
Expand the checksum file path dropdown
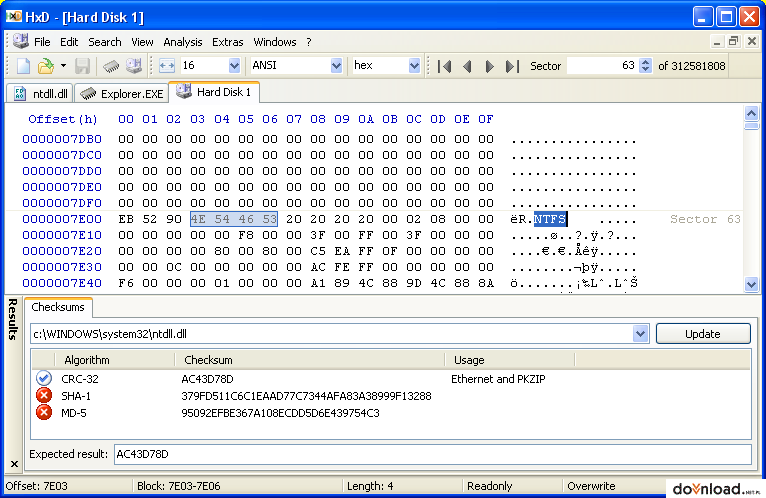tap(640, 334)
